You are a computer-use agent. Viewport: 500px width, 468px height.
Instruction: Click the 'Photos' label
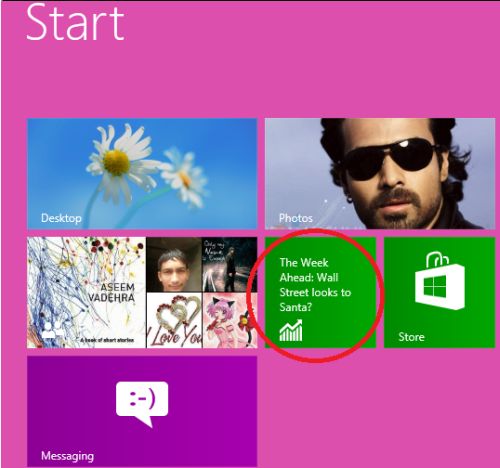296,218
